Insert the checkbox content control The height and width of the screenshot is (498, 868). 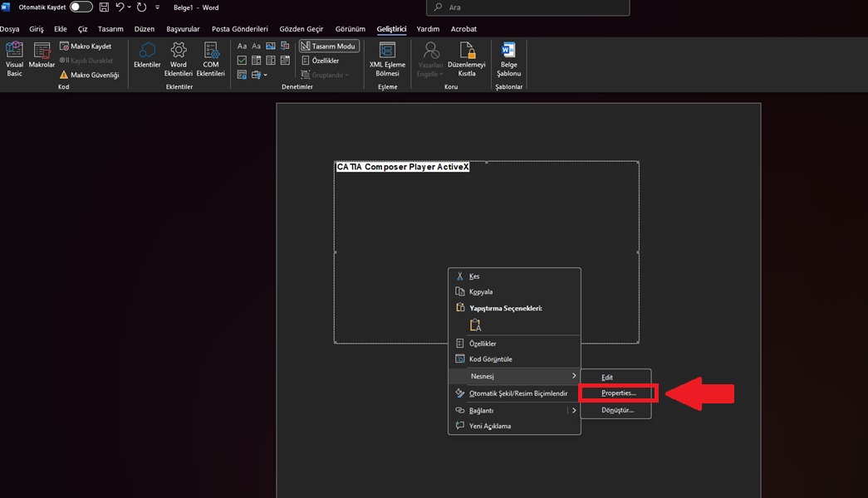[x=242, y=61]
